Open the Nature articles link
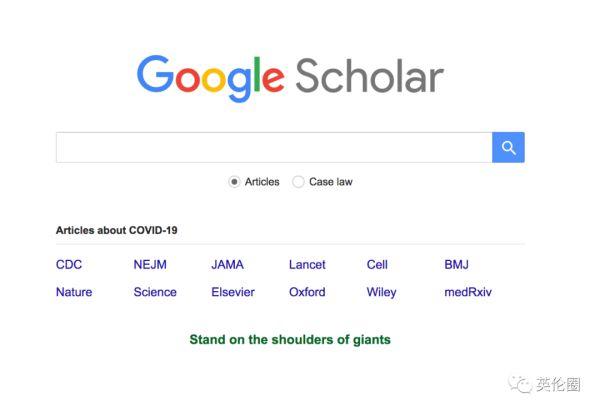 coord(74,292)
